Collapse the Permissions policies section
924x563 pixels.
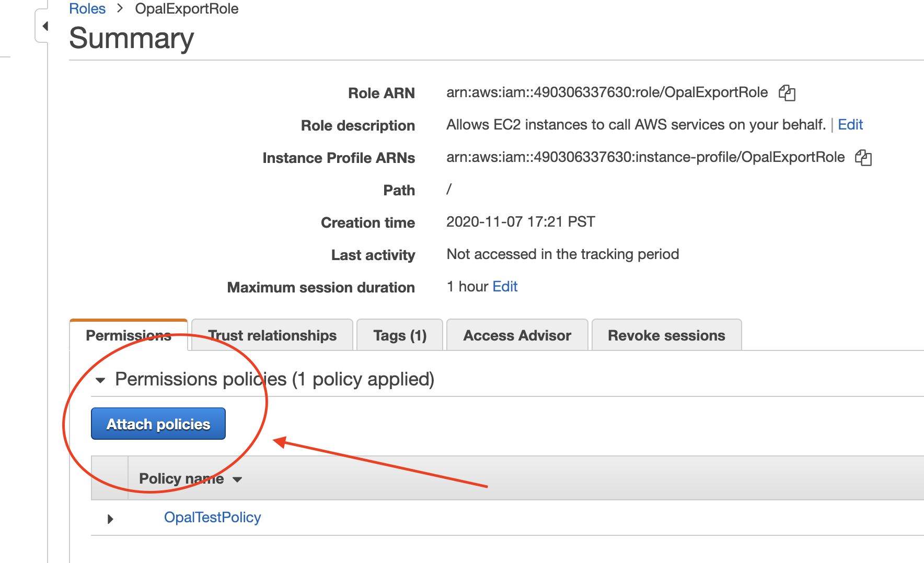pos(100,380)
